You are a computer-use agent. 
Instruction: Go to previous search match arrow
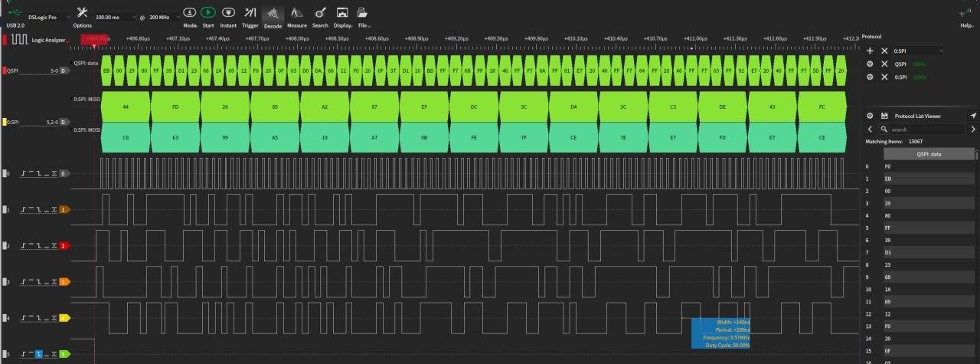[x=870, y=130]
